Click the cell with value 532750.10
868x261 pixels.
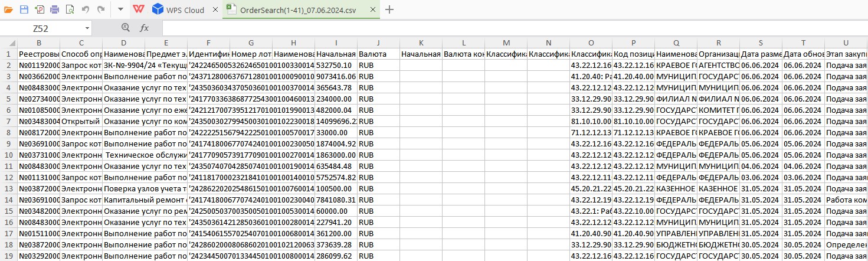pyautogui.click(x=336, y=65)
